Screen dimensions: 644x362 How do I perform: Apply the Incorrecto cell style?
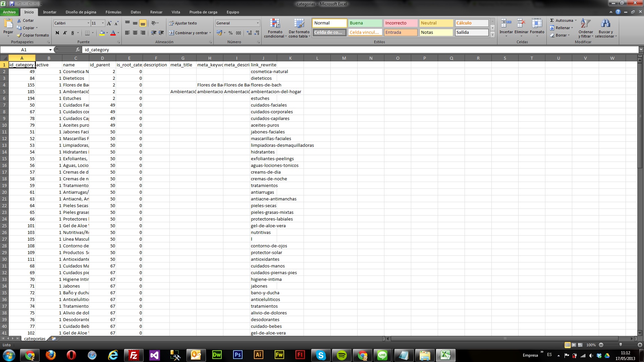click(400, 23)
